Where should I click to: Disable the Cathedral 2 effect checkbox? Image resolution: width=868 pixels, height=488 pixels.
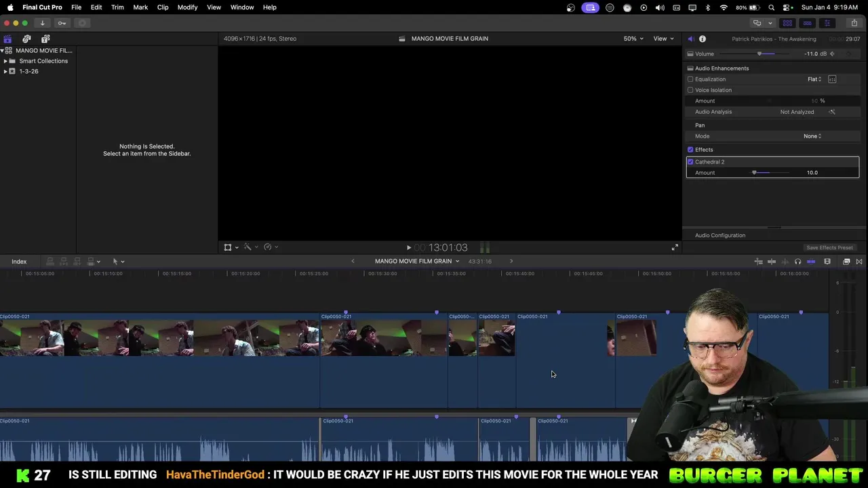click(x=690, y=162)
